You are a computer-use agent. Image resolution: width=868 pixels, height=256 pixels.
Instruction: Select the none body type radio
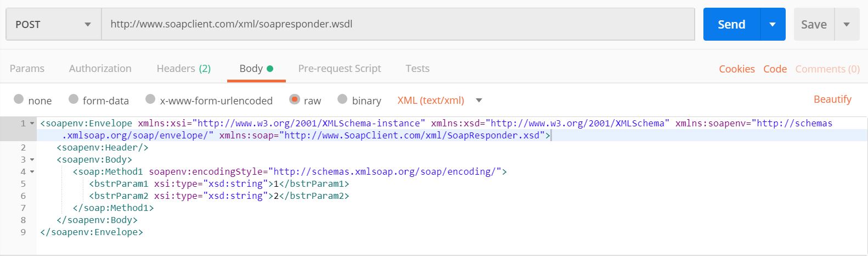click(19, 99)
